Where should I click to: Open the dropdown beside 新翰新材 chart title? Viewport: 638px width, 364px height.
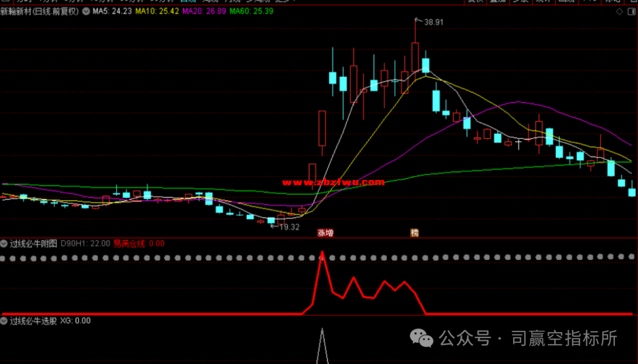[86, 11]
